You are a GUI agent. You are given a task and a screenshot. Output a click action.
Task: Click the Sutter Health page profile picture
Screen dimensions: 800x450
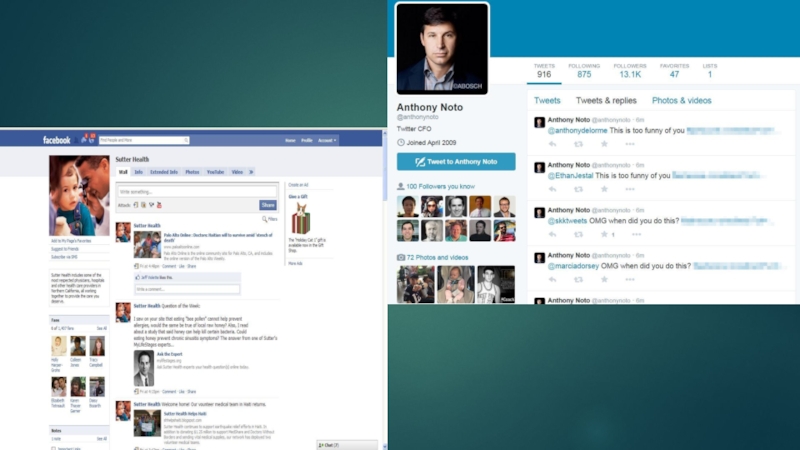(x=79, y=195)
